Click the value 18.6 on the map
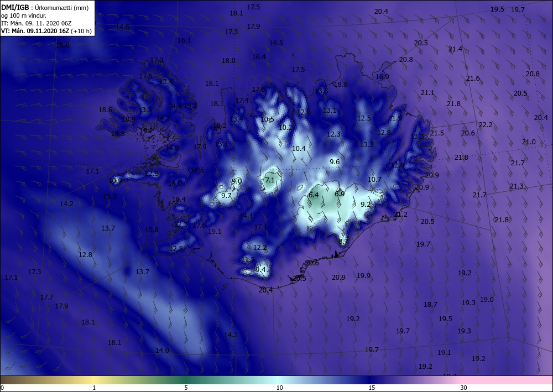 point(105,110)
